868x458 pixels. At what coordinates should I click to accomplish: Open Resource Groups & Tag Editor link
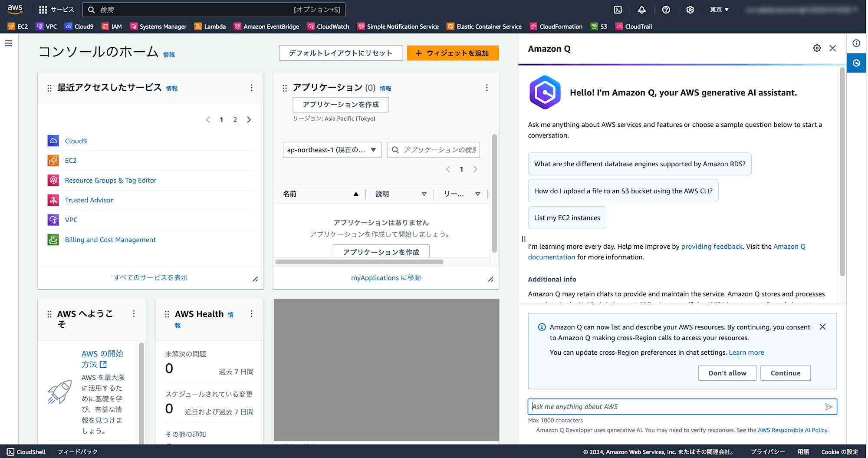111,180
